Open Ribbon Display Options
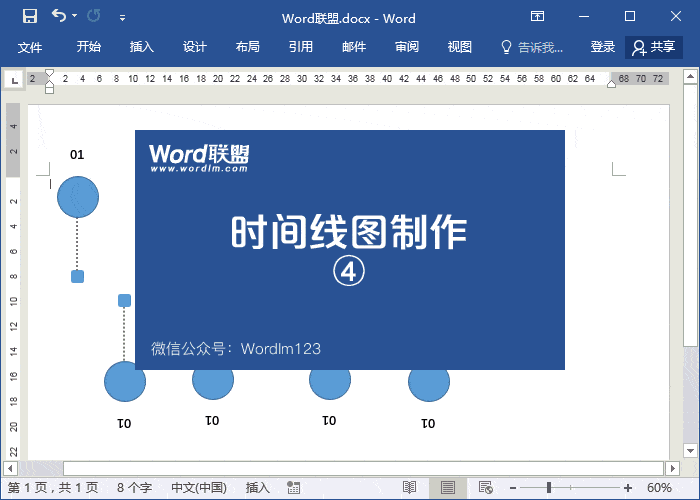 tap(538, 17)
